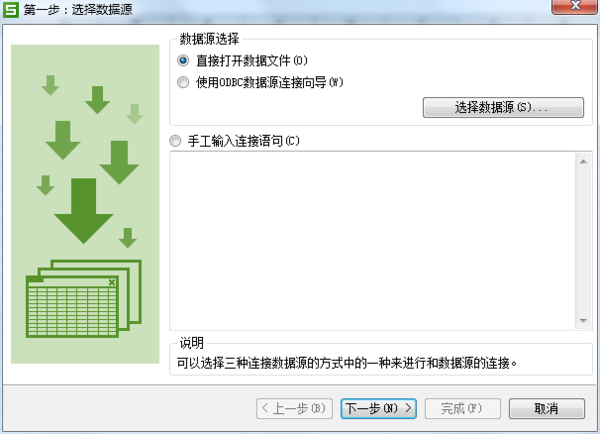The image size is (600, 434).
Task: Open the 选择数据源(S)... file chooser
Action: [503, 108]
